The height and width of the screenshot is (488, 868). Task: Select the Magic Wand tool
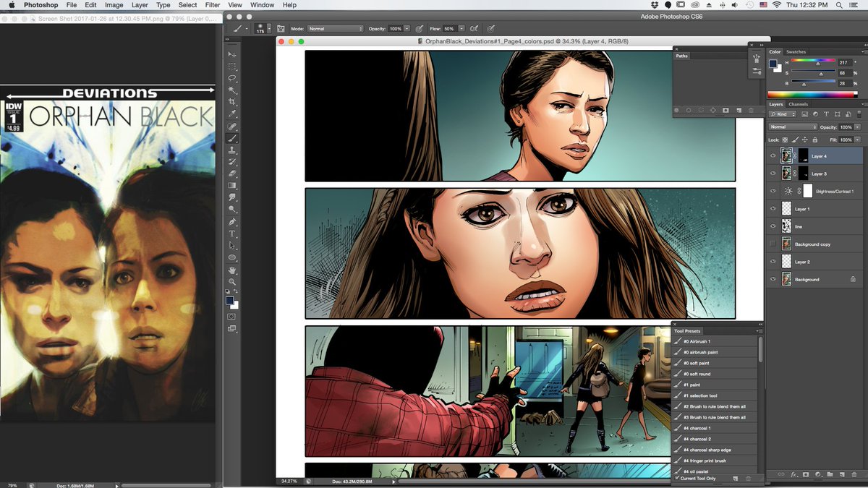(232, 90)
